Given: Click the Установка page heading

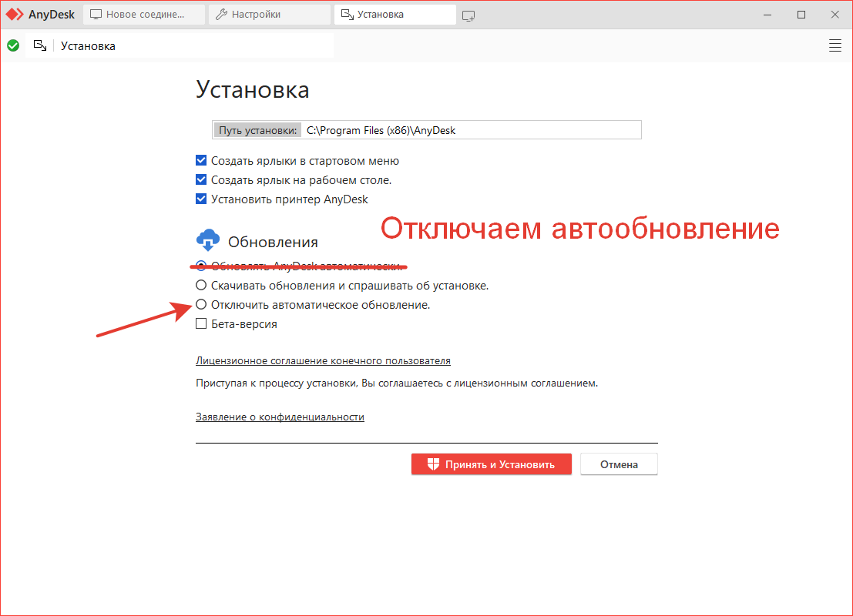Looking at the screenshot, I should tap(253, 90).
